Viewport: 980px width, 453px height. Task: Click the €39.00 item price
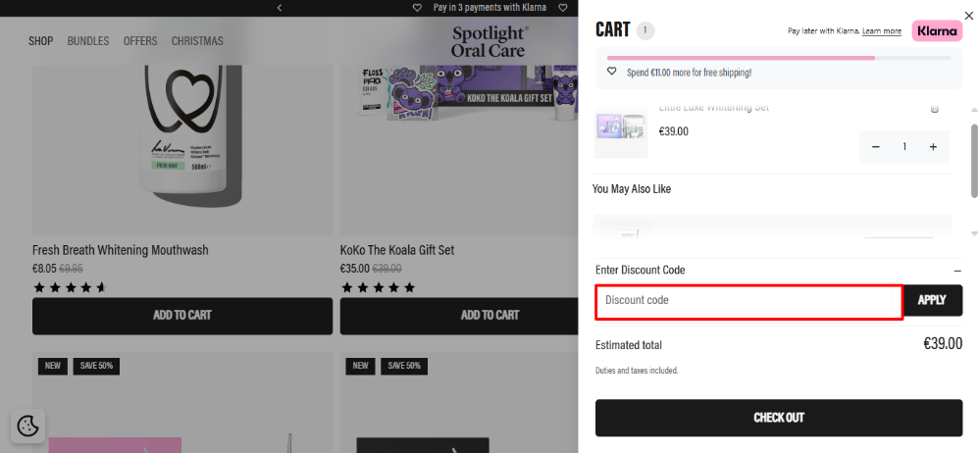click(674, 131)
